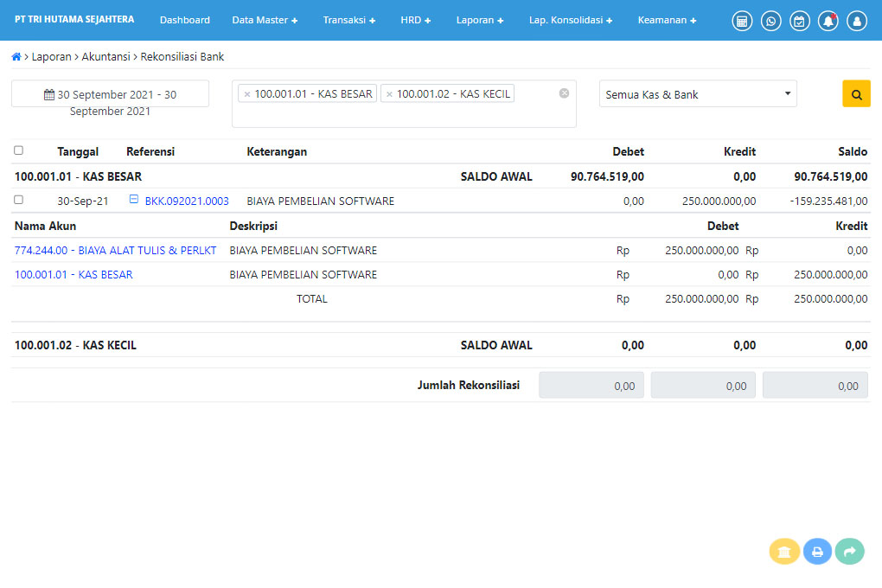Open the date range picker
Image resolution: width=882 pixels, height=588 pixels.
click(x=111, y=94)
